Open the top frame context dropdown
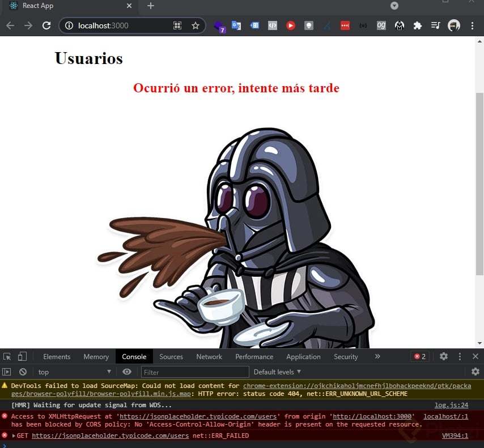Image resolution: width=484 pixels, height=448 pixels. (x=74, y=372)
